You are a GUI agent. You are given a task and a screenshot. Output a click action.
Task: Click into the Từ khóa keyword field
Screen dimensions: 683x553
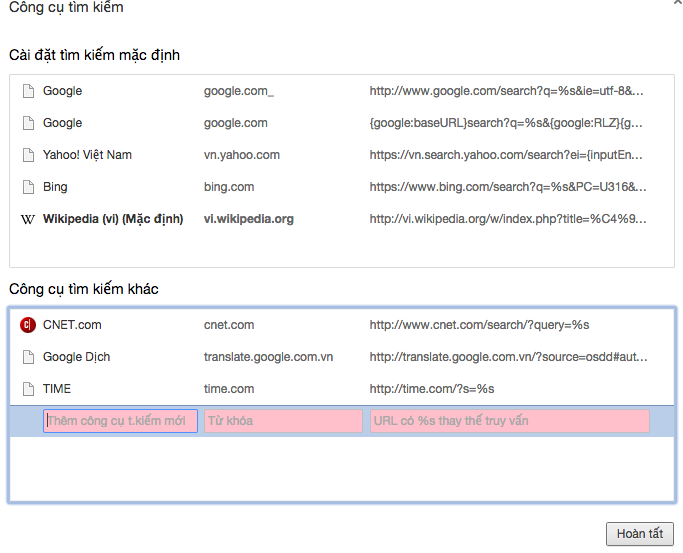tap(283, 421)
